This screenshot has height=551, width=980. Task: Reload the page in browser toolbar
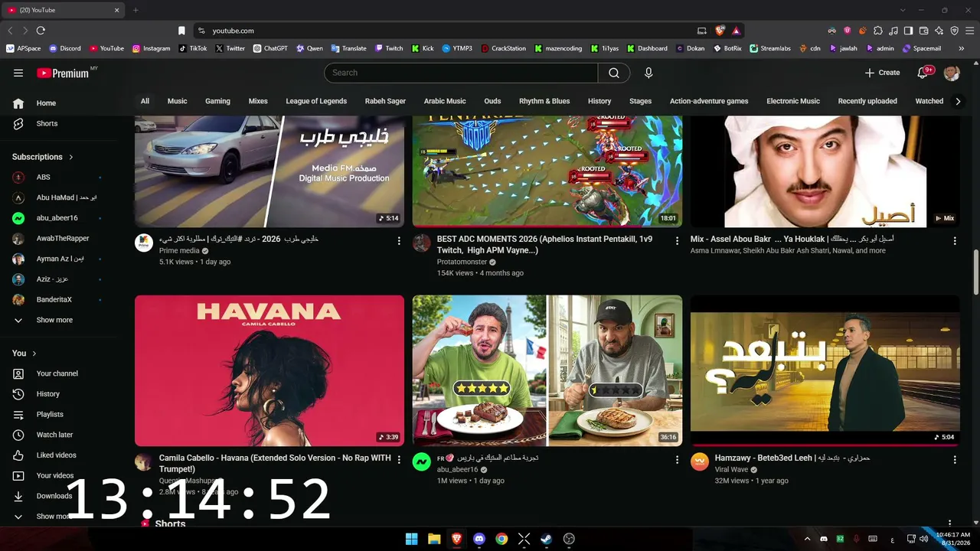41,31
